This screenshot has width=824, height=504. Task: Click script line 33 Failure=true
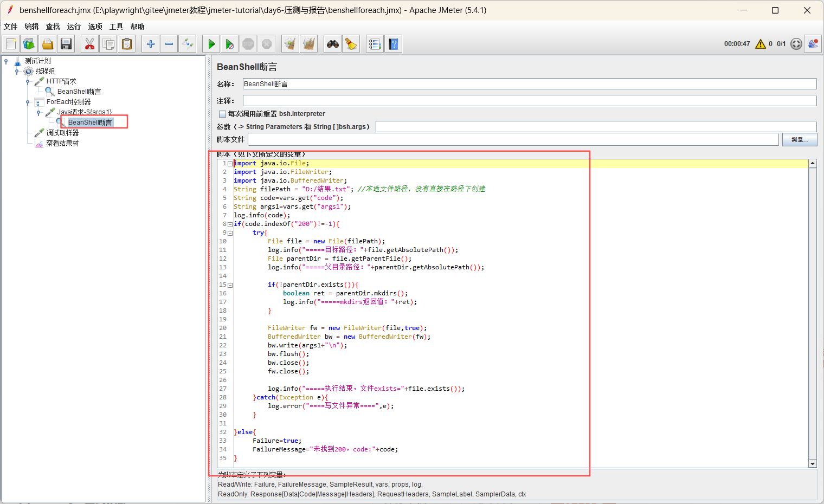point(277,441)
